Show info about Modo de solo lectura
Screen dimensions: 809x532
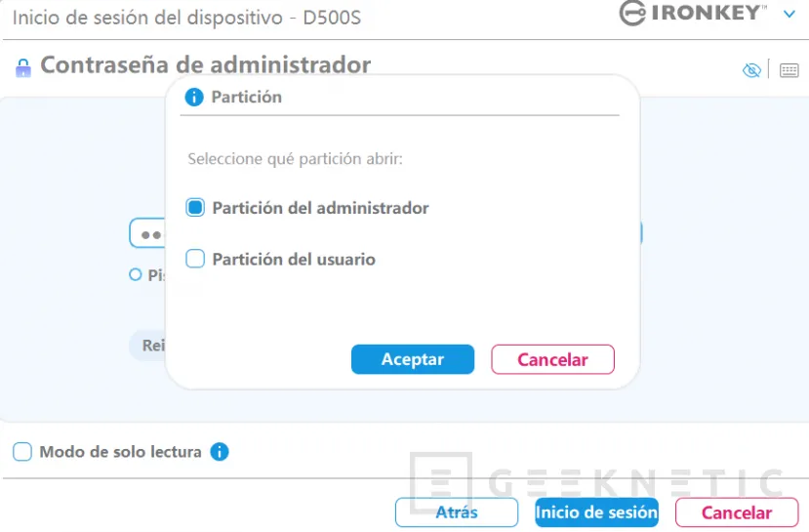[x=220, y=452]
